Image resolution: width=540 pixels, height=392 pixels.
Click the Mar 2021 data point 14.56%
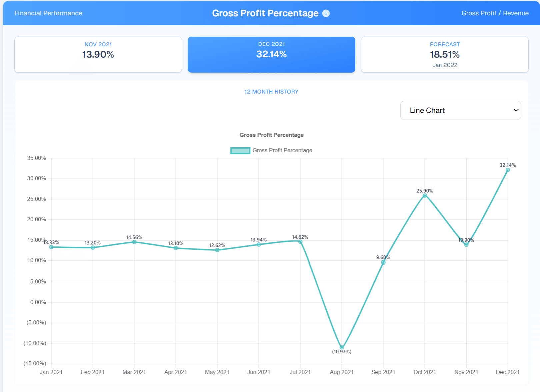(134, 242)
